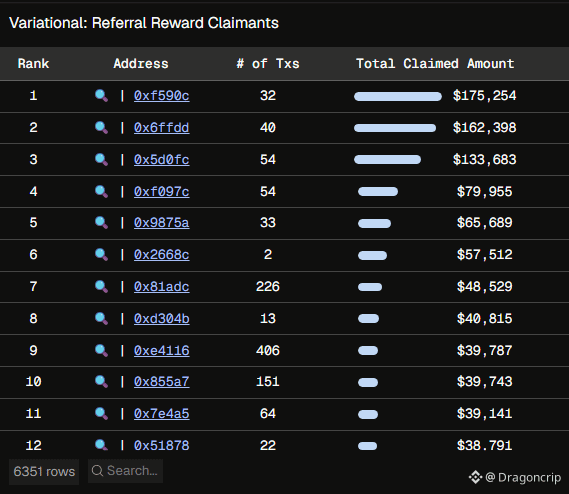Click the magnifier icon beside 0xd304b

(101, 319)
